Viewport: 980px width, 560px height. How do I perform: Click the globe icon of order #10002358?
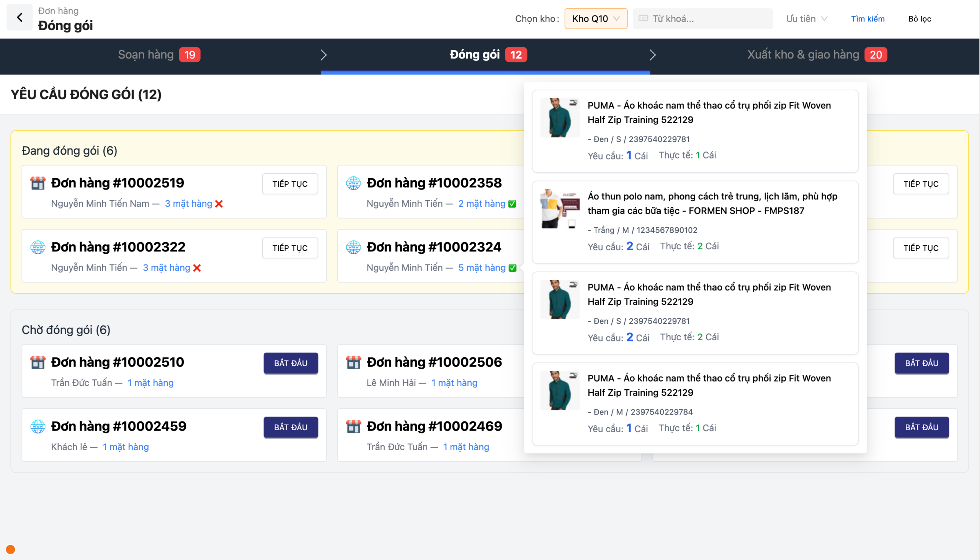[x=353, y=183]
